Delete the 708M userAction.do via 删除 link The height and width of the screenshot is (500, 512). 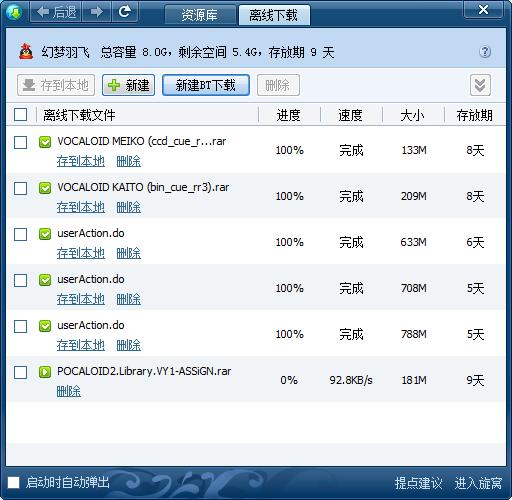point(129,299)
